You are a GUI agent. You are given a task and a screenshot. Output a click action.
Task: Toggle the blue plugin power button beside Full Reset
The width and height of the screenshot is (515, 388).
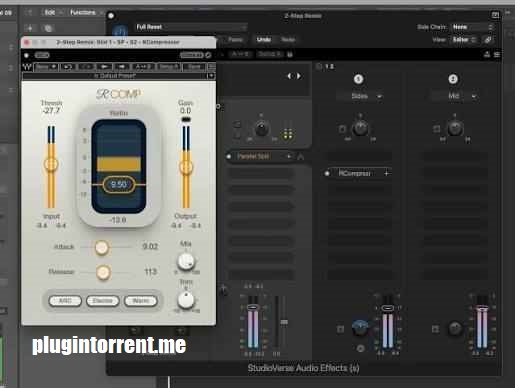(120, 31)
